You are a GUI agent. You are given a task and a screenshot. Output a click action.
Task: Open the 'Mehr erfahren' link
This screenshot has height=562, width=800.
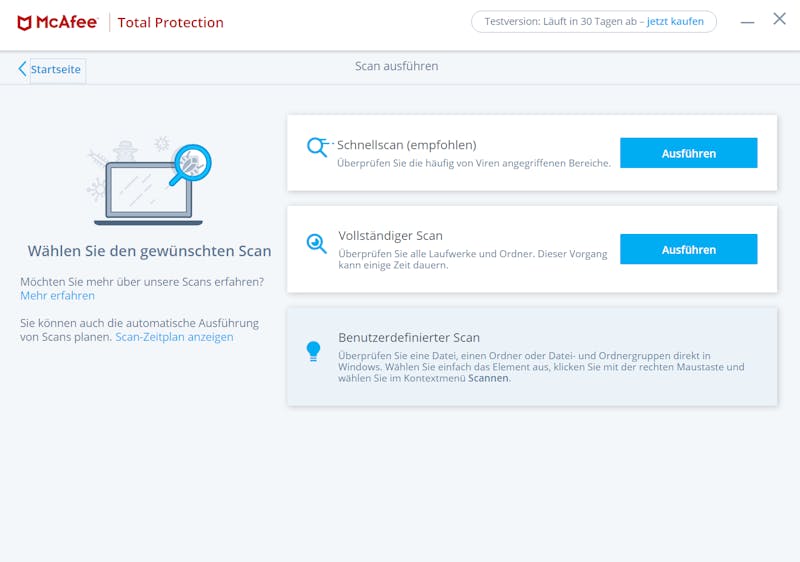[58, 296]
